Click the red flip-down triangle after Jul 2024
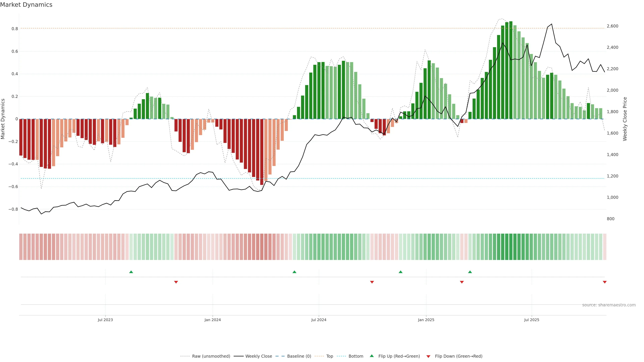The width and height of the screenshot is (644, 362). tap(372, 282)
